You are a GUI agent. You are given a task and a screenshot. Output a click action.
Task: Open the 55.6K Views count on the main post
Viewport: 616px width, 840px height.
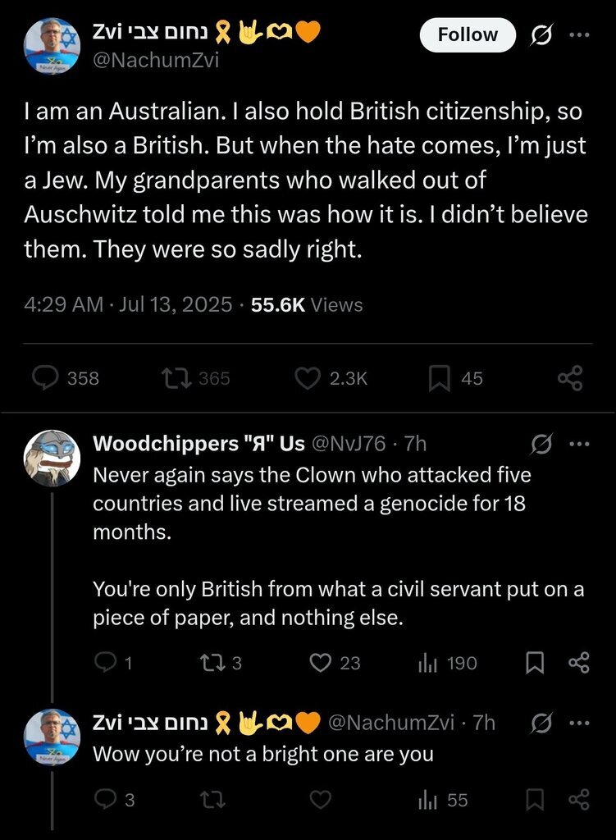307,305
